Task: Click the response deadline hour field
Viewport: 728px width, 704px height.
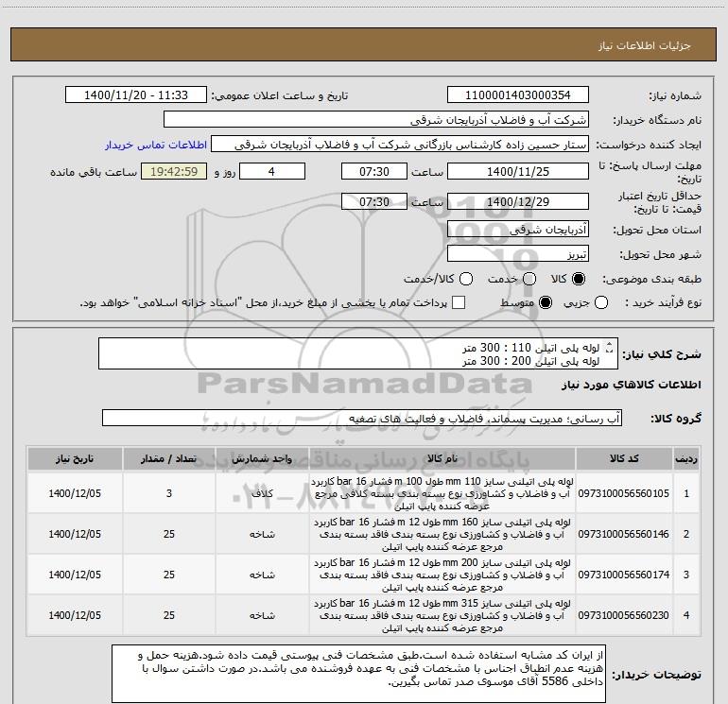Action: [x=374, y=171]
